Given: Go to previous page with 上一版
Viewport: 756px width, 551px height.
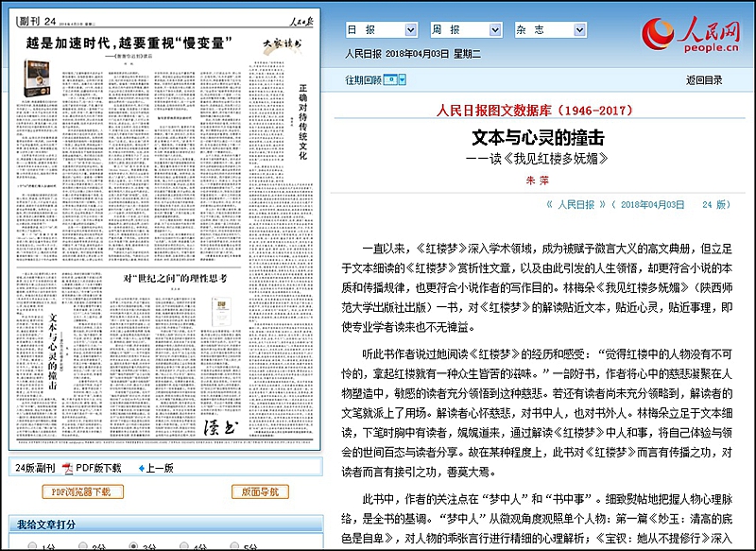Looking at the screenshot, I should pyautogui.click(x=156, y=468).
